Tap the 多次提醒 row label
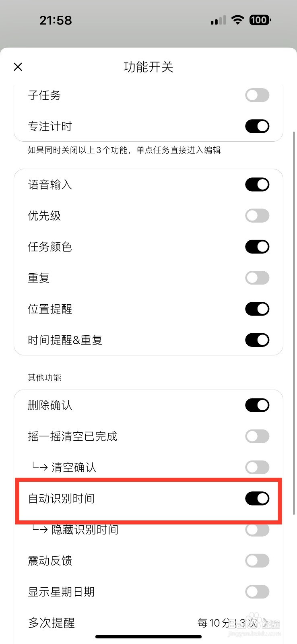The image size is (297, 644). pyautogui.click(x=52, y=623)
